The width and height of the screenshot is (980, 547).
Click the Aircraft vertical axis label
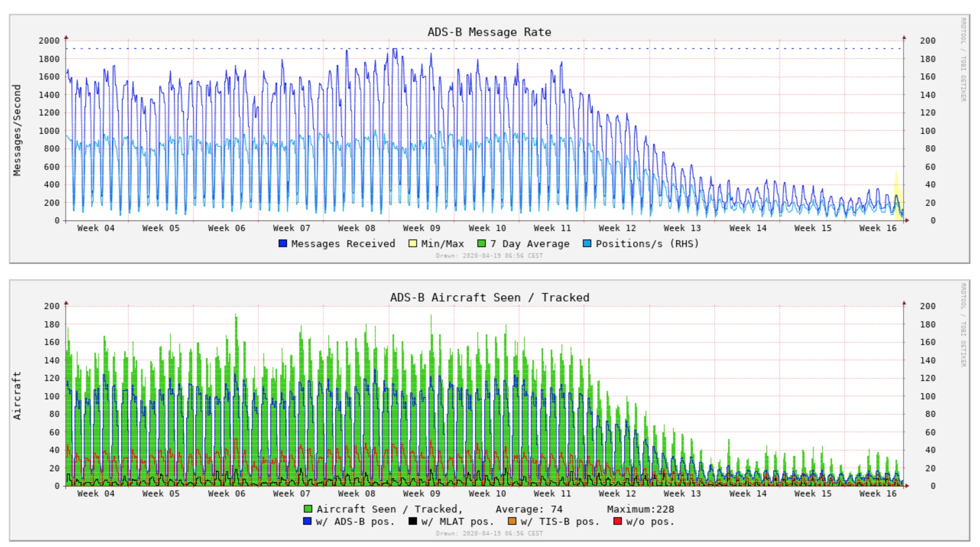[x=17, y=396]
